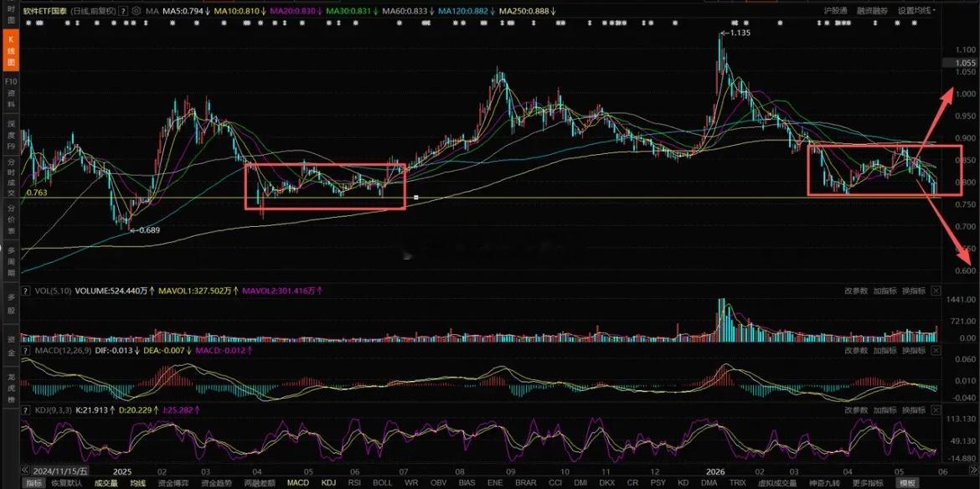Click 换指标 in the VOL panel
Image resolution: width=980 pixels, height=489 pixels.
coord(914,291)
